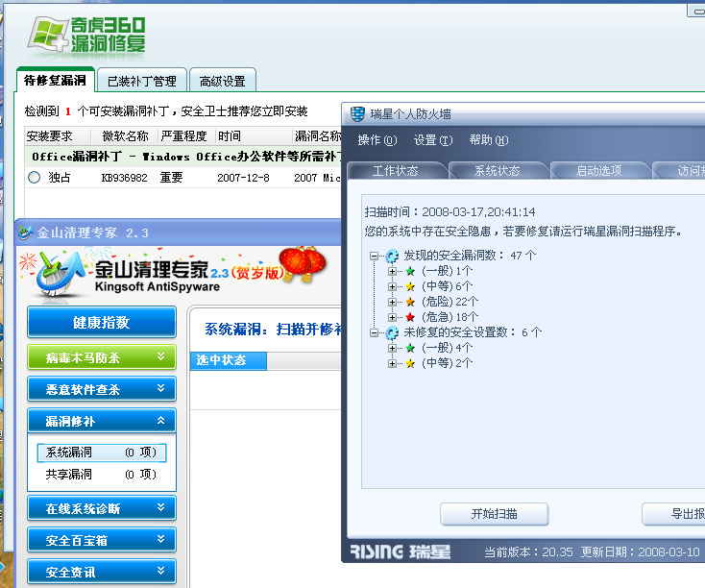Click the Rising firewall shield title icon
Image resolution: width=705 pixels, height=588 pixels.
tap(357, 113)
